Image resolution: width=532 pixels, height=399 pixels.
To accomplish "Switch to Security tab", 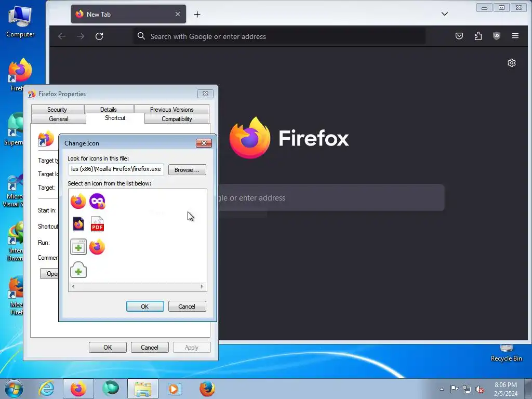I will [x=57, y=109].
